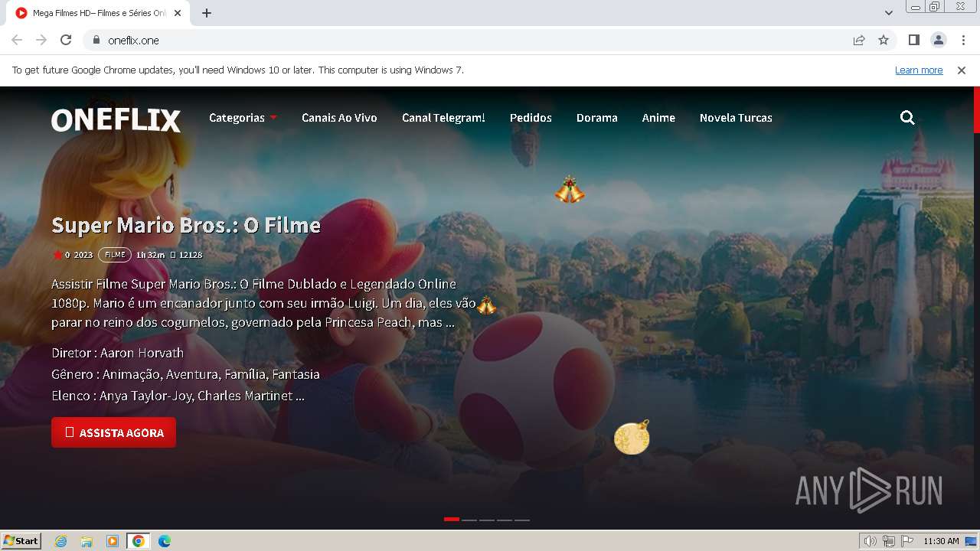Click the Diretor : Aaron Horvath text
This screenshot has height=551, width=980.
tap(117, 353)
